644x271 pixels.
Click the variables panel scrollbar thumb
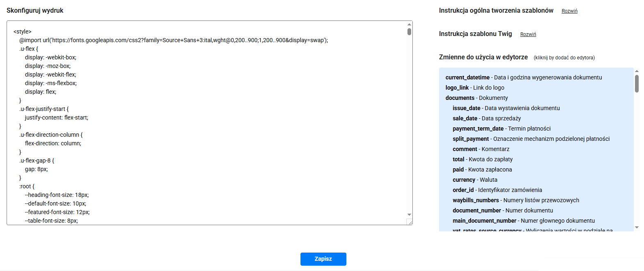point(637,84)
